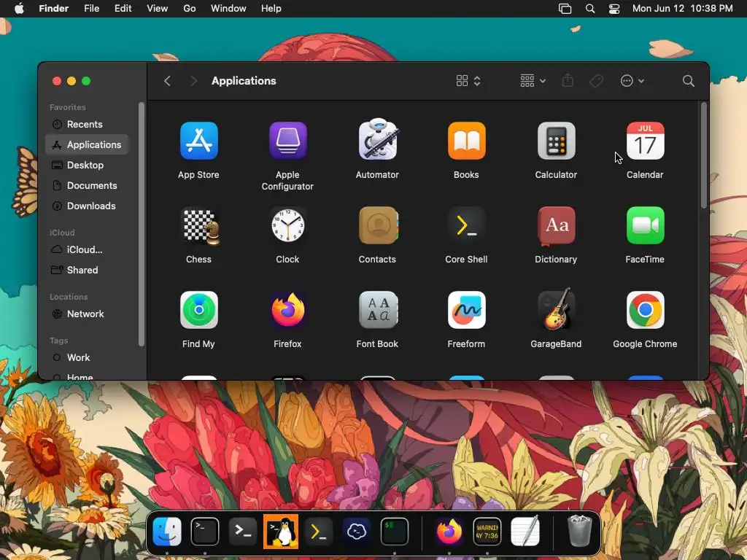Go back with the left chevron
This screenshot has height=560, width=747.
click(x=167, y=81)
